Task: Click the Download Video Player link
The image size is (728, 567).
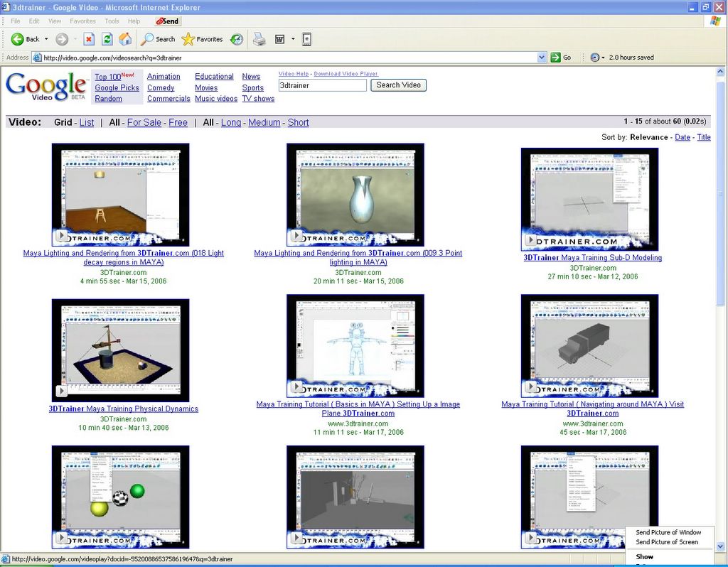Action: click(346, 74)
